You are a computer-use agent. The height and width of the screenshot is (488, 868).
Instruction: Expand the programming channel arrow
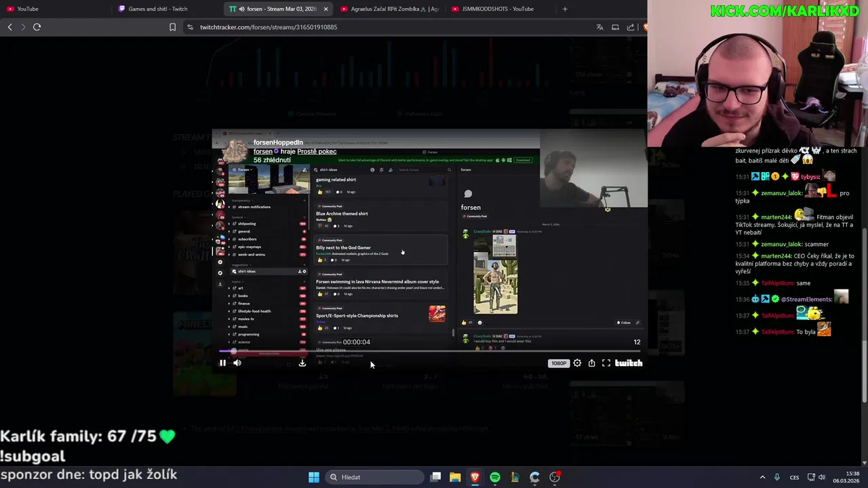(230, 334)
